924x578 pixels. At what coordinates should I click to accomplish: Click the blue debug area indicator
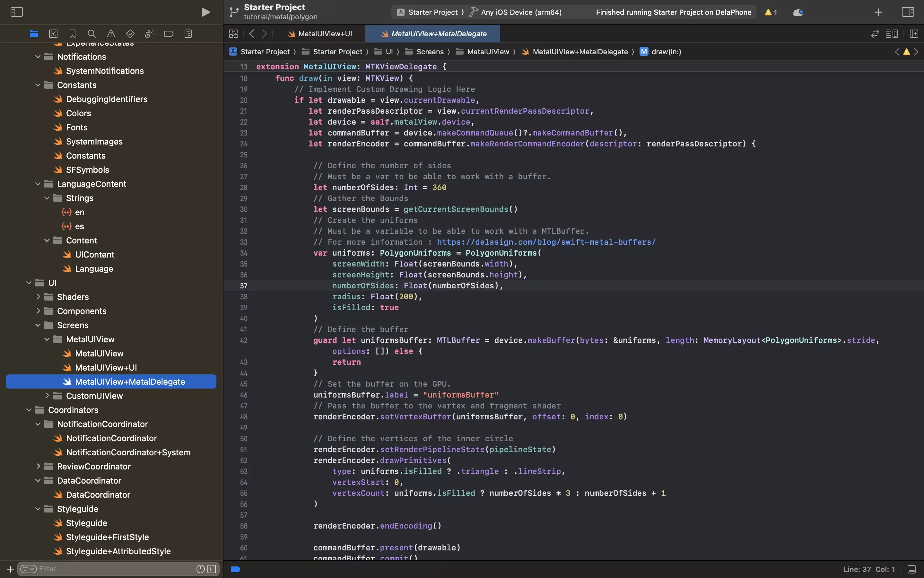235,569
